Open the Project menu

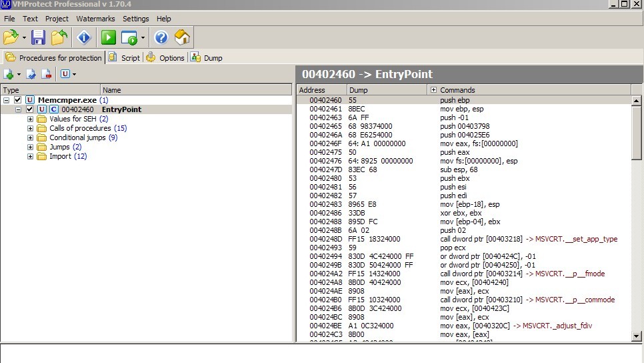click(57, 19)
